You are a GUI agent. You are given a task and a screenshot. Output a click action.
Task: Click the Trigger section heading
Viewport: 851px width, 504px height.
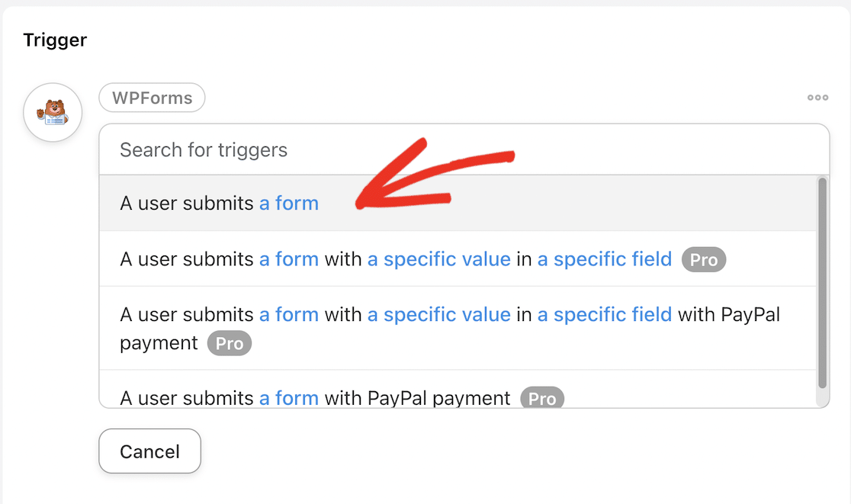point(55,40)
